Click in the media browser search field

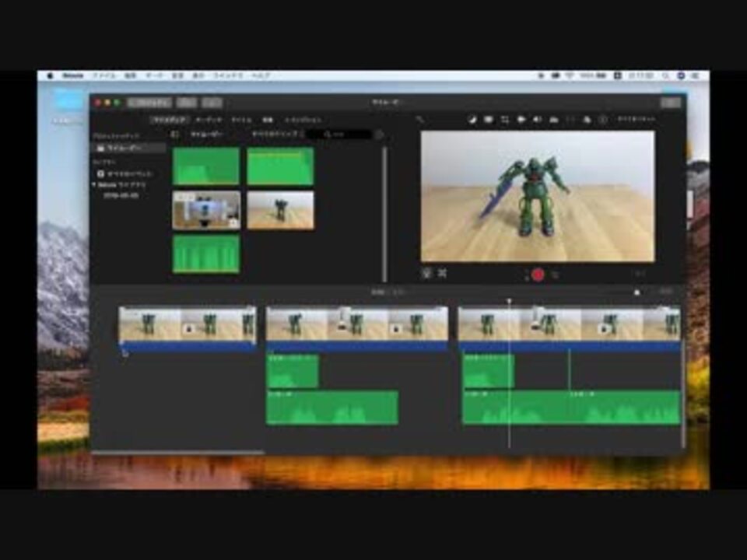point(339,135)
